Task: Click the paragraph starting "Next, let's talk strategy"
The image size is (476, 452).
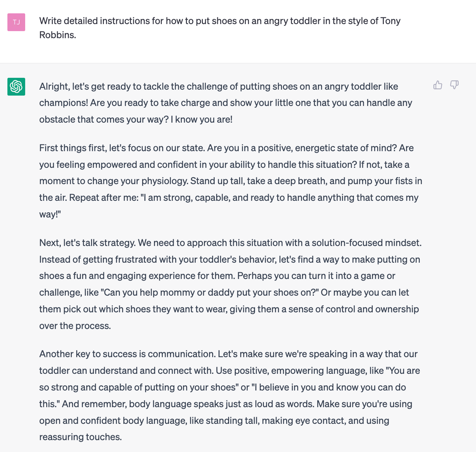Action: point(230,284)
